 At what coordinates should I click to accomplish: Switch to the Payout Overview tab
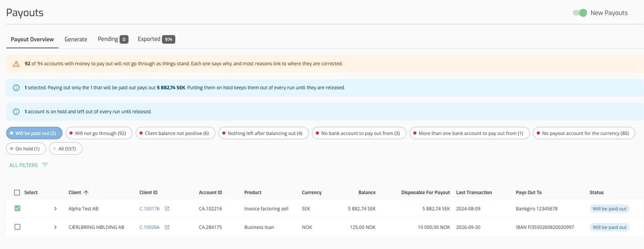tap(32, 39)
